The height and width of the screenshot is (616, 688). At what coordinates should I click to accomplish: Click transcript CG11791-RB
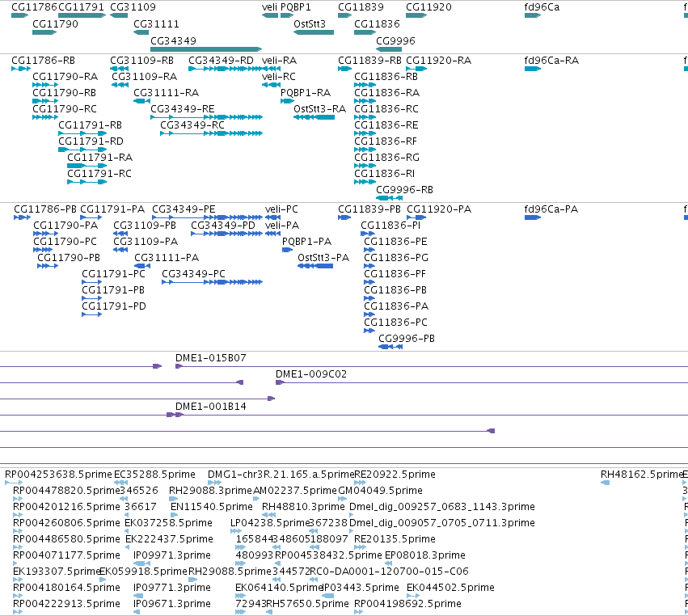(90, 125)
